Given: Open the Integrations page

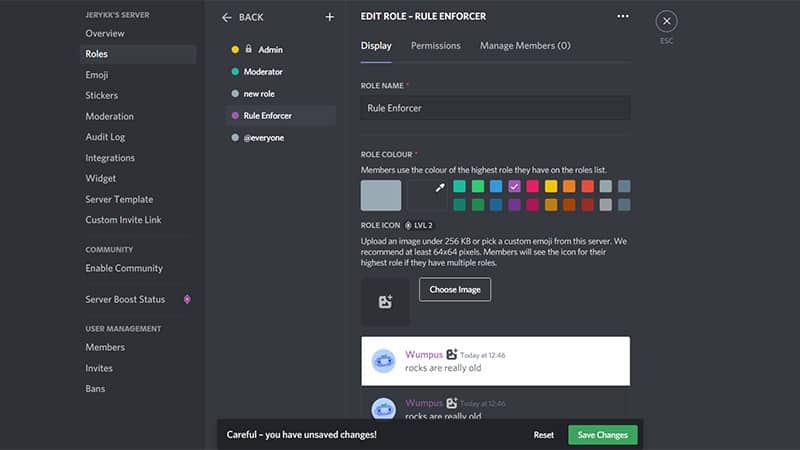Looking at the screenshot, I should point(138,158).
